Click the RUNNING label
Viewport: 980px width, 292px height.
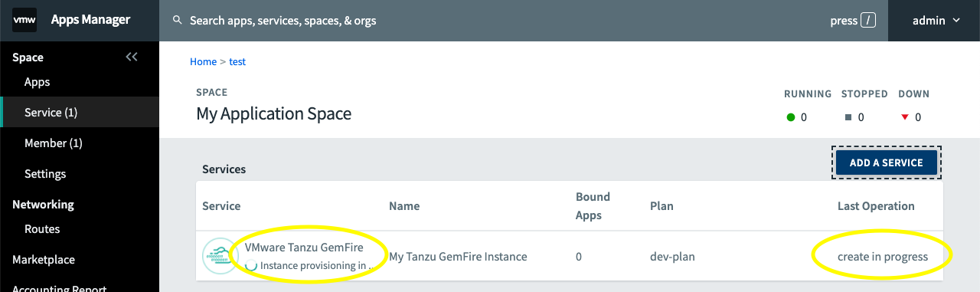(x=808, y=94)
